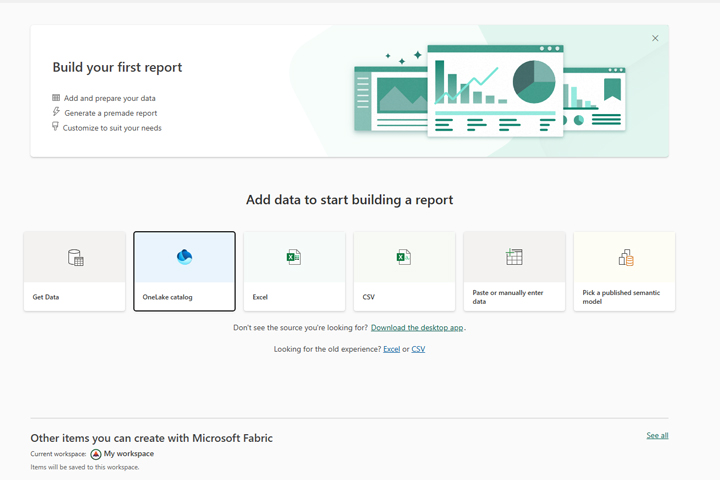Open the 'Download the desktop app' link
The image size is (720, 480).
[417, 328]
